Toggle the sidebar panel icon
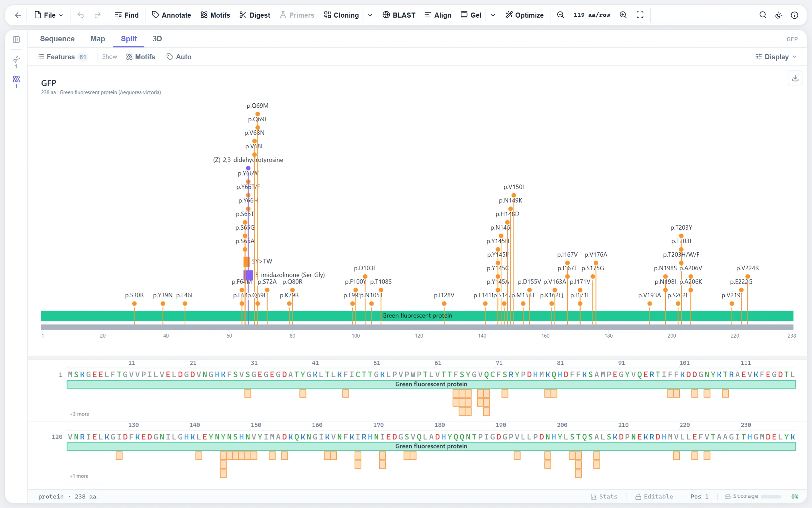This screenshot has height=508, width=812. (16, 40)
